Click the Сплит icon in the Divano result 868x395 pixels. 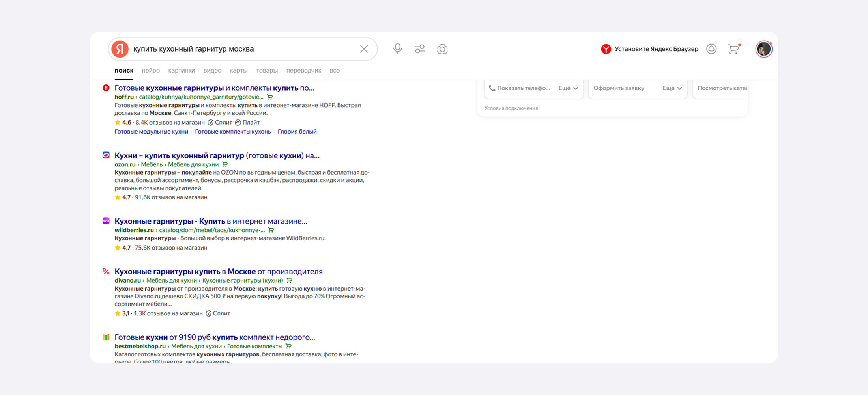pos(209,313)
